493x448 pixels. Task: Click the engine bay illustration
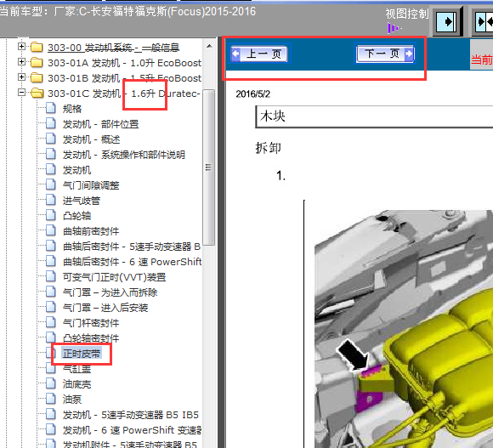click(x=404, y=328)
